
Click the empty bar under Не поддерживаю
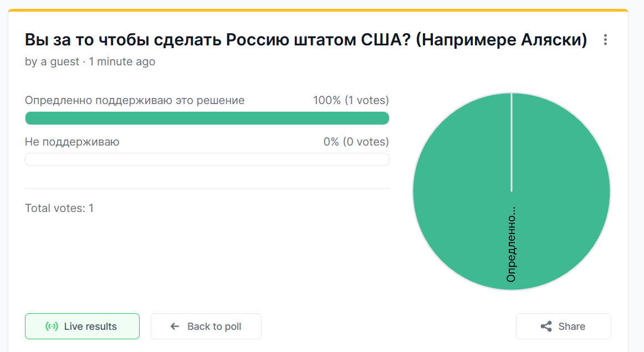pos(207,159)
